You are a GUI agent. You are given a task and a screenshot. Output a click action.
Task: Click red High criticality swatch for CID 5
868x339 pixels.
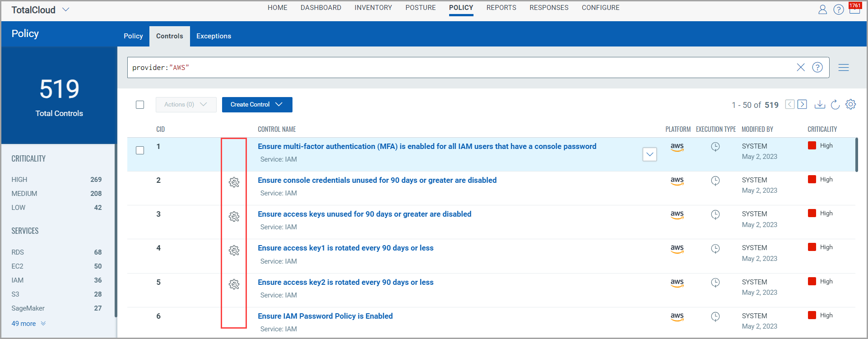812,281
